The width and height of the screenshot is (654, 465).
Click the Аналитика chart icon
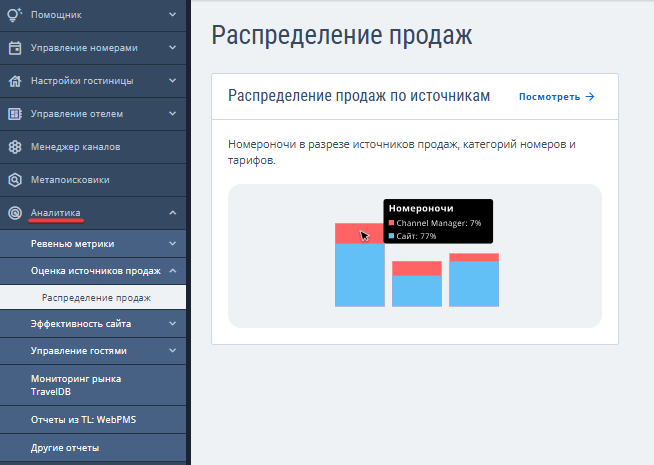(x=15, y=213)
